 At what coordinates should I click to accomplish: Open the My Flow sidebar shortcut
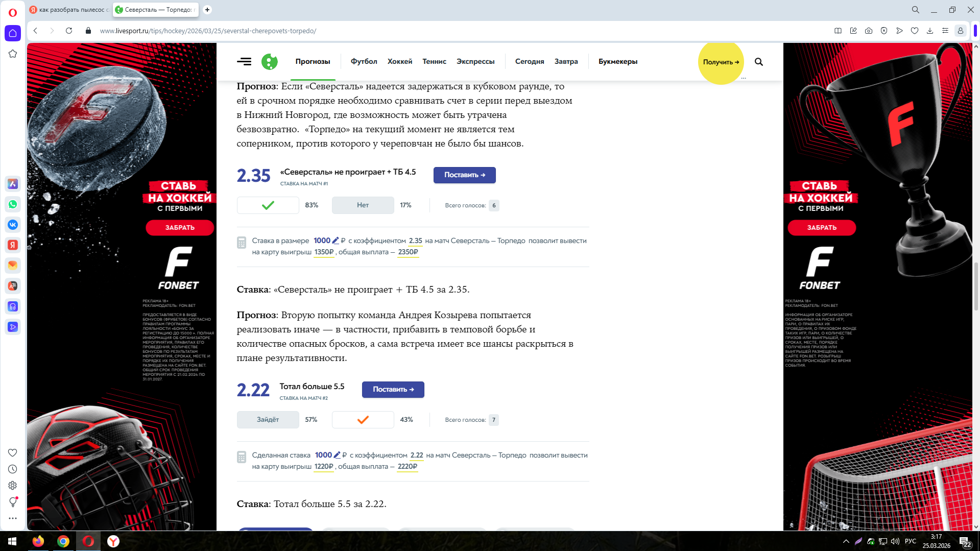point(13,327)
